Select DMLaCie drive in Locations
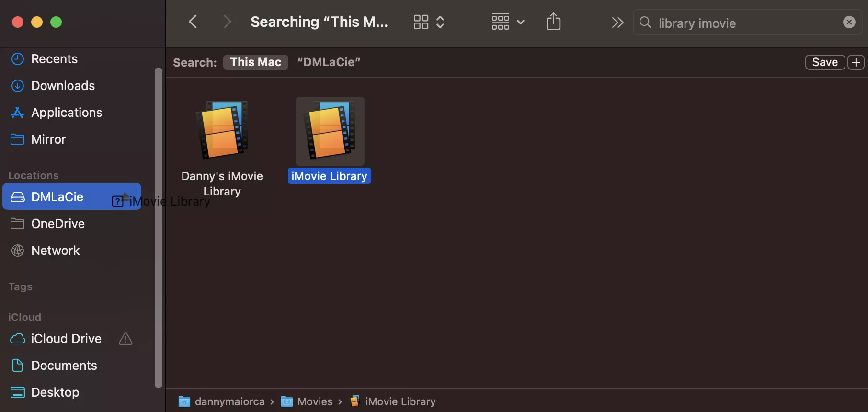 [x=72, y=196]
